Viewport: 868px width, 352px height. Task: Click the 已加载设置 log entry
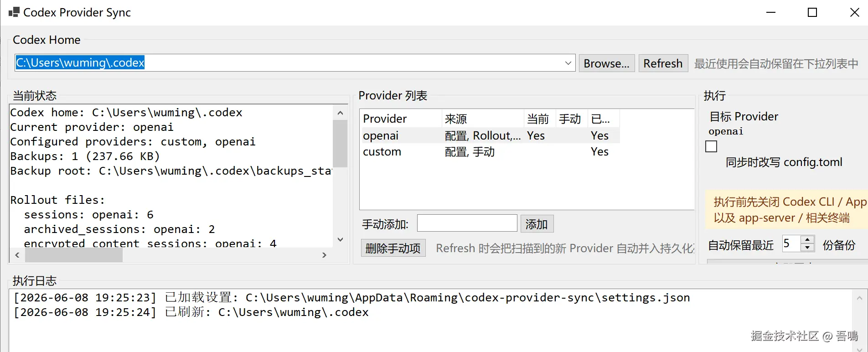click(352, 297)
